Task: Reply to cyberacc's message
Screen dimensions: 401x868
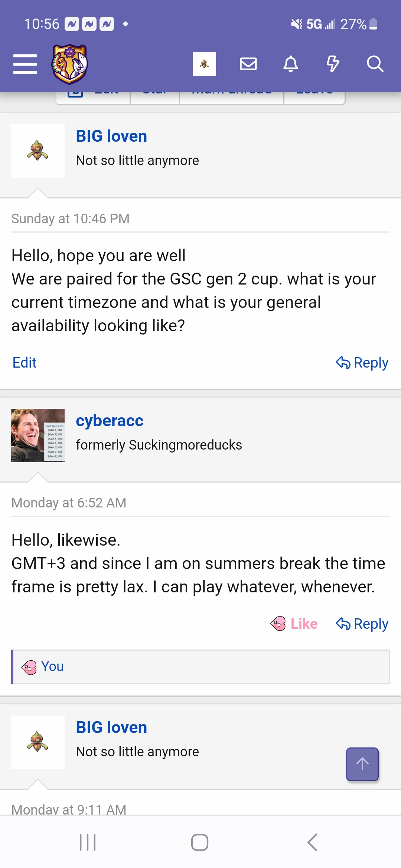Action: tap(362, 624)
